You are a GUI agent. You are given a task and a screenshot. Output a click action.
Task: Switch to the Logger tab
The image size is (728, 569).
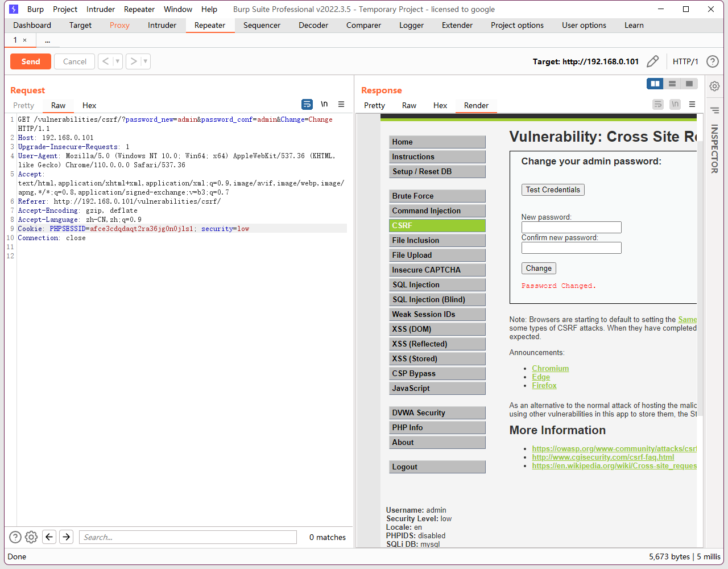411,25
